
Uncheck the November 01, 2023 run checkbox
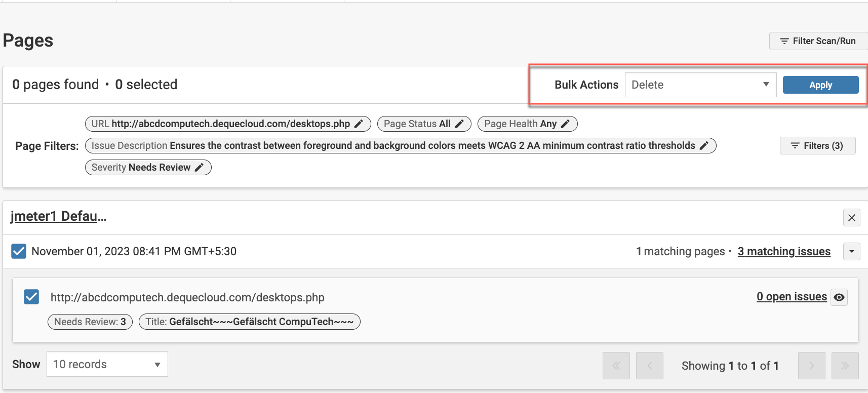coord(19,251)
